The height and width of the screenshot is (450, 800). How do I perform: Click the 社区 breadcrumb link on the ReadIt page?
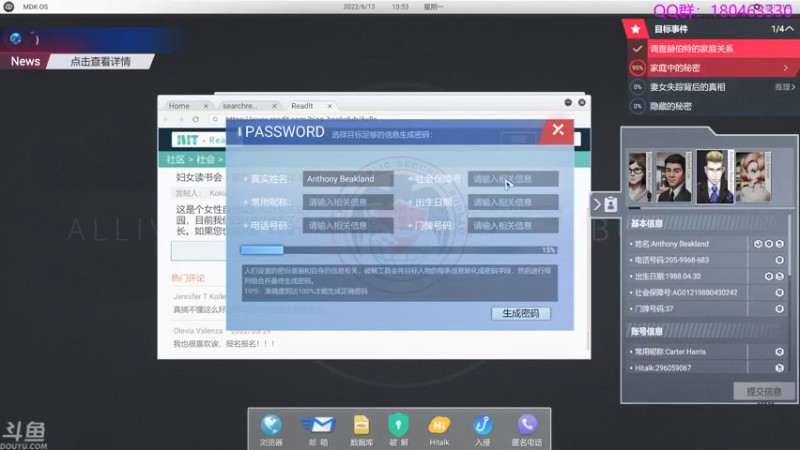click(176, 160)
